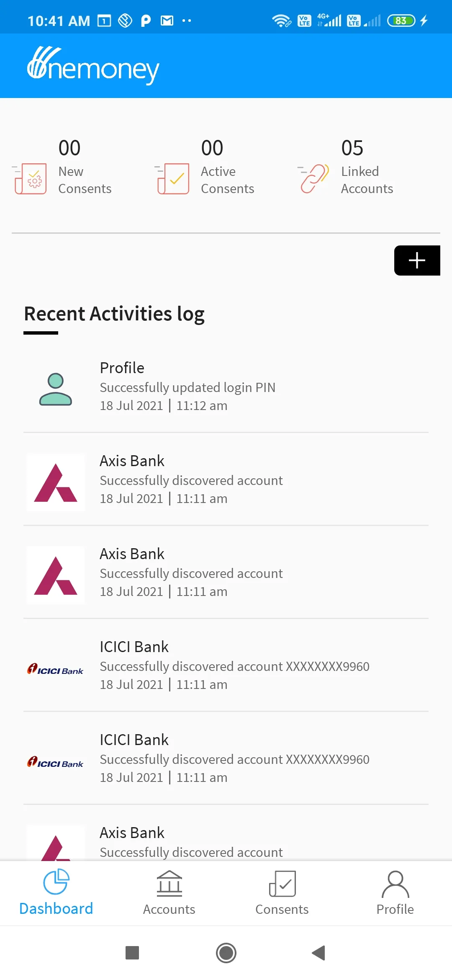Switch to the Accounts tab
452x980 pixels.
tap(169, 892)
